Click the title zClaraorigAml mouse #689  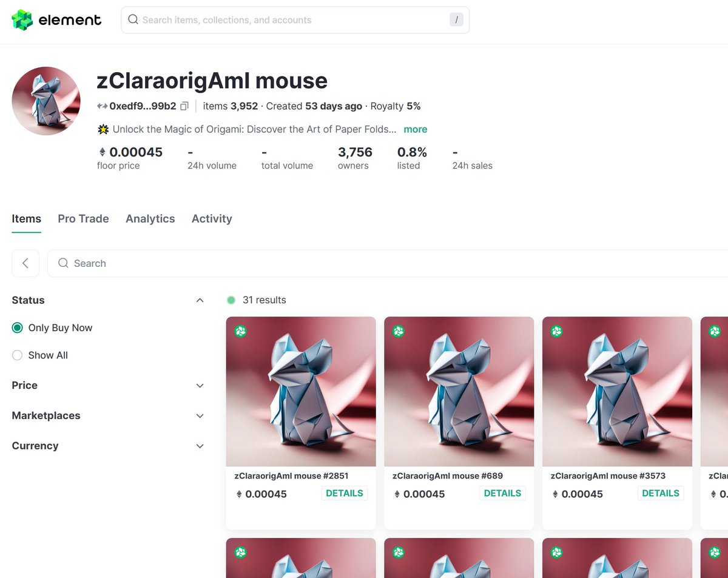pos(448,476)
